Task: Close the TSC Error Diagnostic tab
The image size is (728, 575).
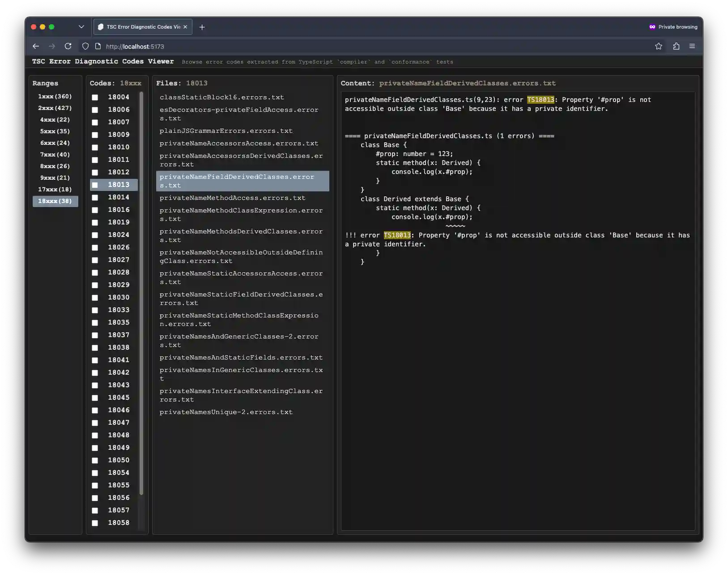Action: pos(185,27)
